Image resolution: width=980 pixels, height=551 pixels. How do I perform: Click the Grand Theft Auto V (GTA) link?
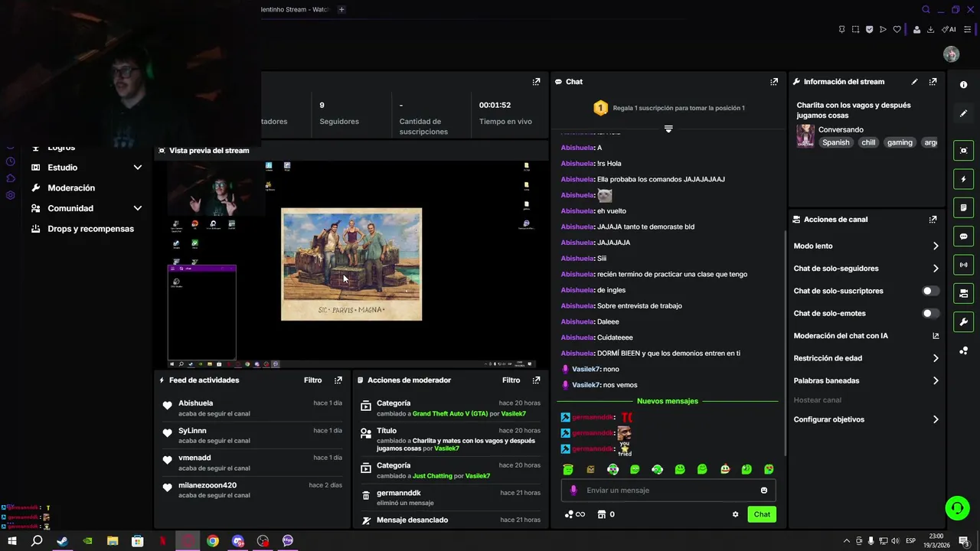[450, 414]
